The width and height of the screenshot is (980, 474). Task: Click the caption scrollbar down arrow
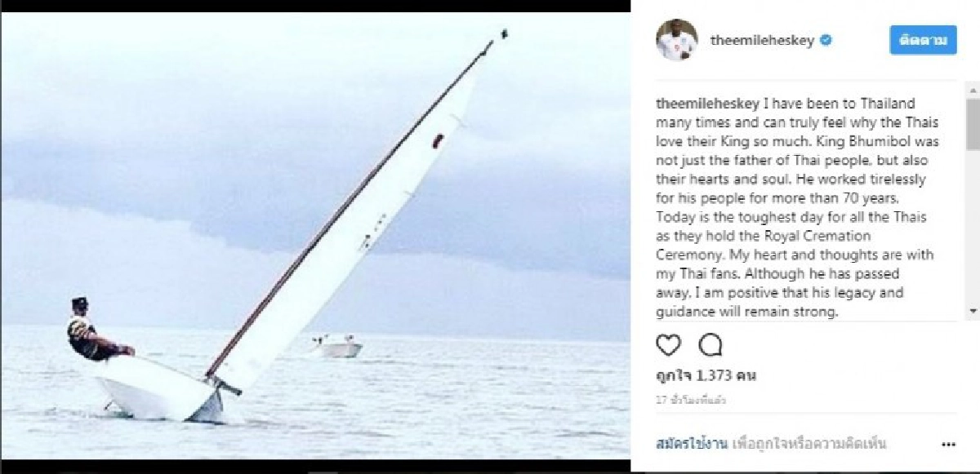[973, 312]
